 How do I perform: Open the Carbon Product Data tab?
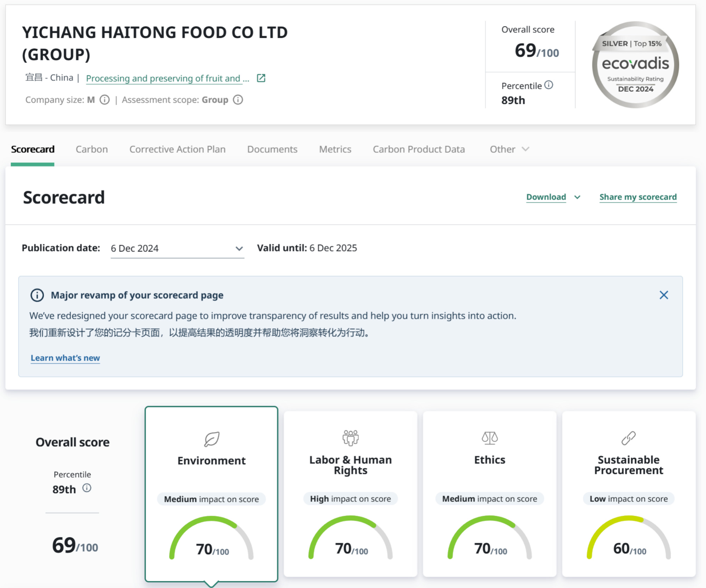tap(419, 149)
